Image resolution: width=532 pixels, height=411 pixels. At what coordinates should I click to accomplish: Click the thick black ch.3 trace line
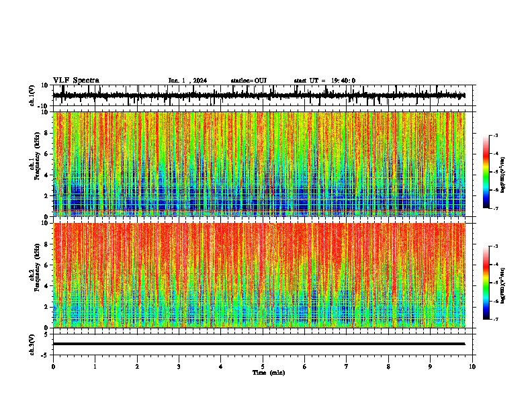click(x=259, y=344)
